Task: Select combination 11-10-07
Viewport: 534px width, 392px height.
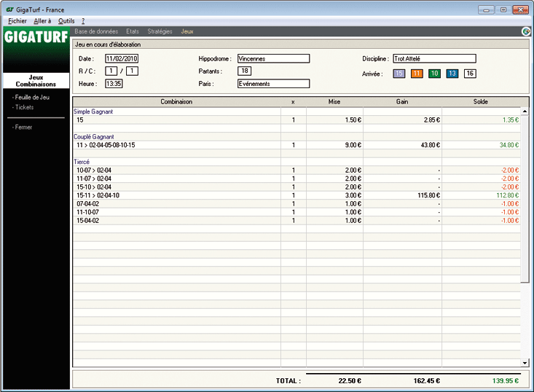Action: pos(297,212)
